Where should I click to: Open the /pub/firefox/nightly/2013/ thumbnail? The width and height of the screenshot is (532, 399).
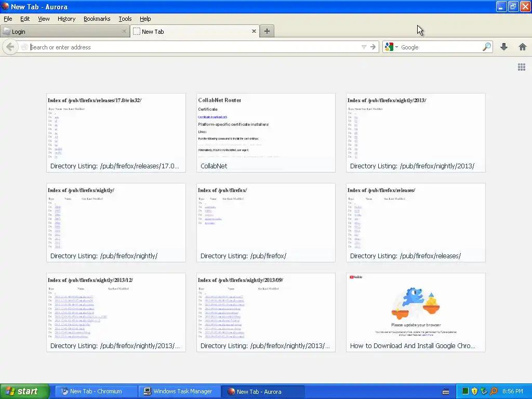coord(416,132)
